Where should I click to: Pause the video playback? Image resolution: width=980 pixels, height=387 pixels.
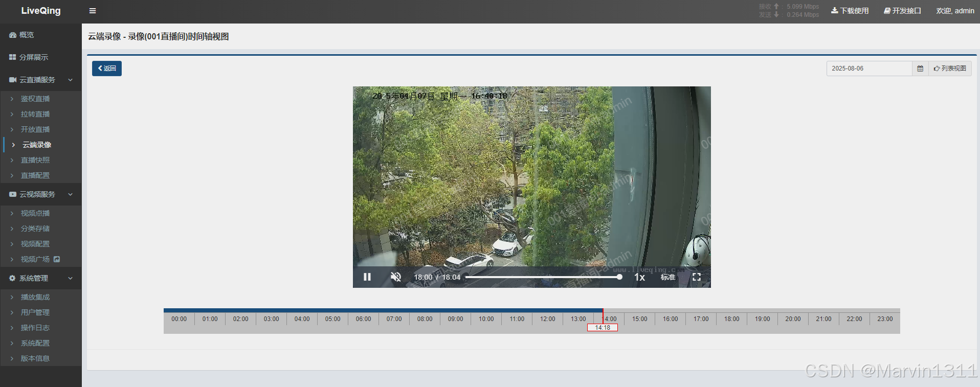[x=367, y=277]
